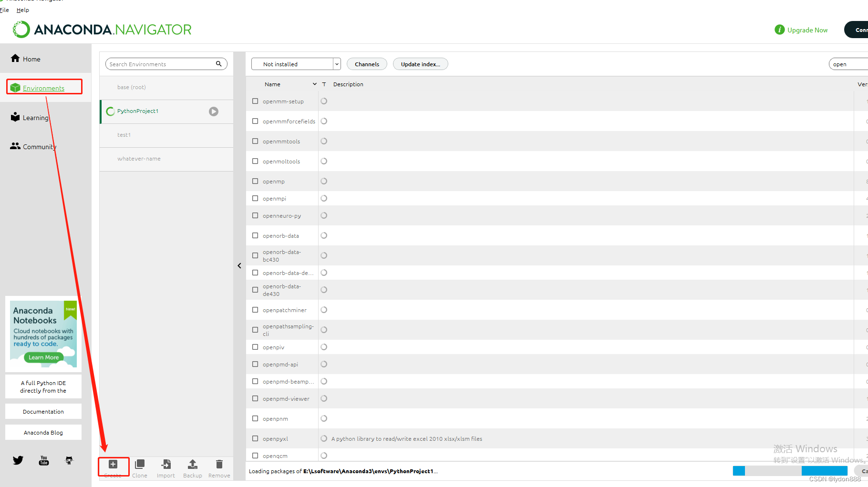Click the Name column sort arrow
Screen dimensions: 868x487
[x=314, y=84]
